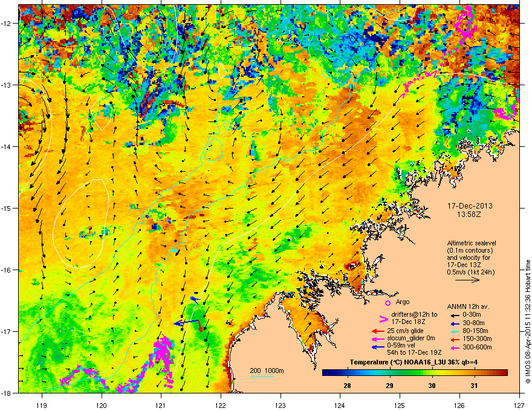This screenshot has height=411, width=532.
Task: Click longitude axis label 124
Action: pyautogui.click(x=340, y=405)
